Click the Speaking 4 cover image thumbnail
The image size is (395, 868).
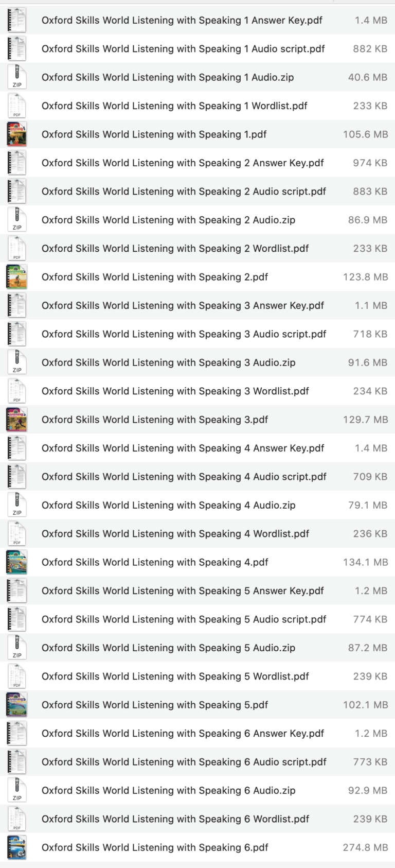tap(17, 562)
